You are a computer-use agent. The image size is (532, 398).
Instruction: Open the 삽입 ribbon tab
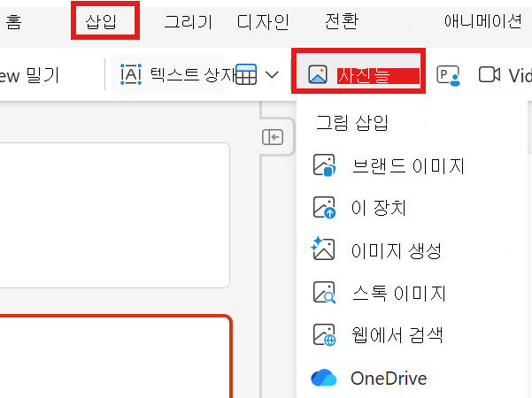pos(101,22)
